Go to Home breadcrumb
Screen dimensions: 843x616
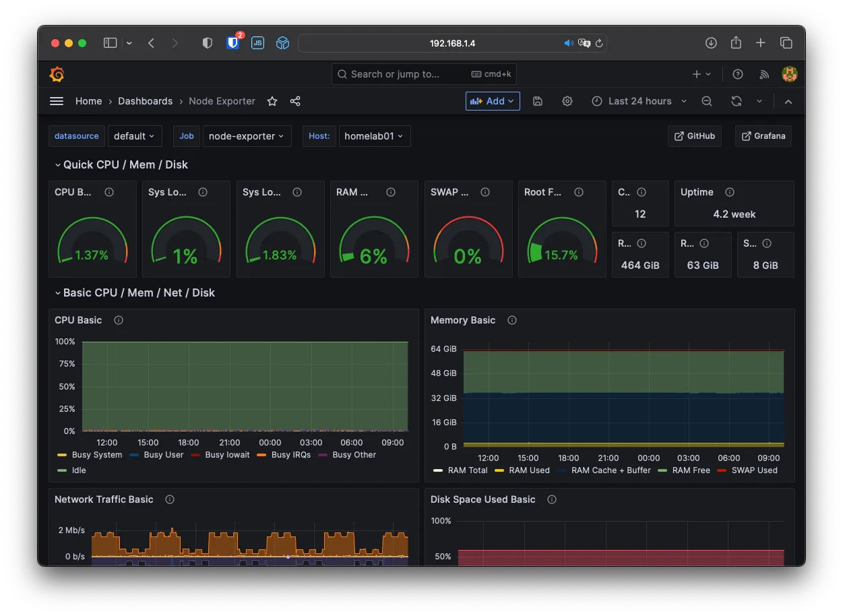click(x=89, y=101)
